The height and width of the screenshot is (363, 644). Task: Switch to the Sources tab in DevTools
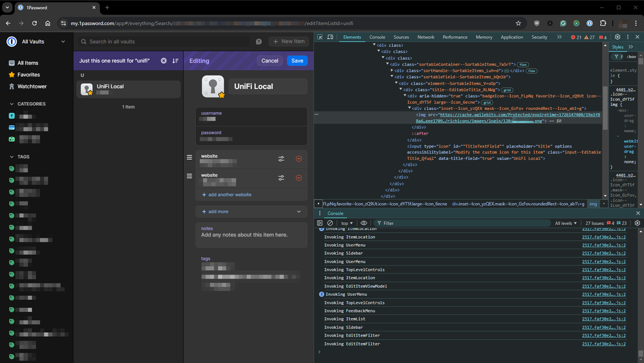(x=401, y=37)
